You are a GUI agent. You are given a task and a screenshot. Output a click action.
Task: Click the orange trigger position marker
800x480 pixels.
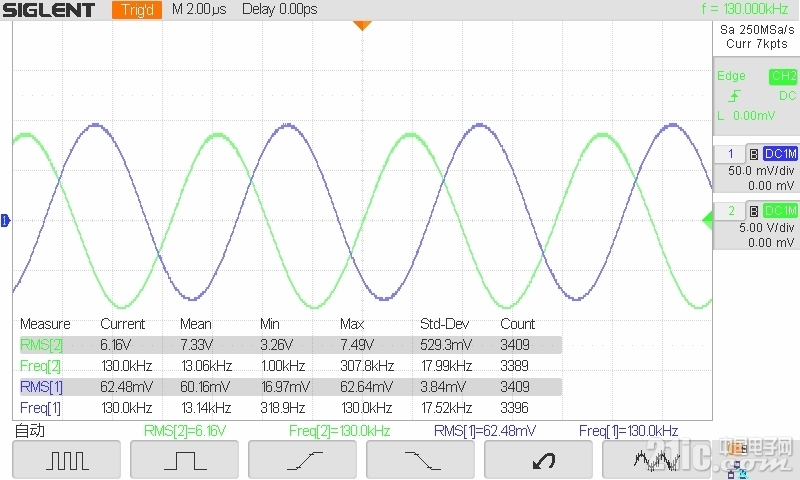pos(362,26)
